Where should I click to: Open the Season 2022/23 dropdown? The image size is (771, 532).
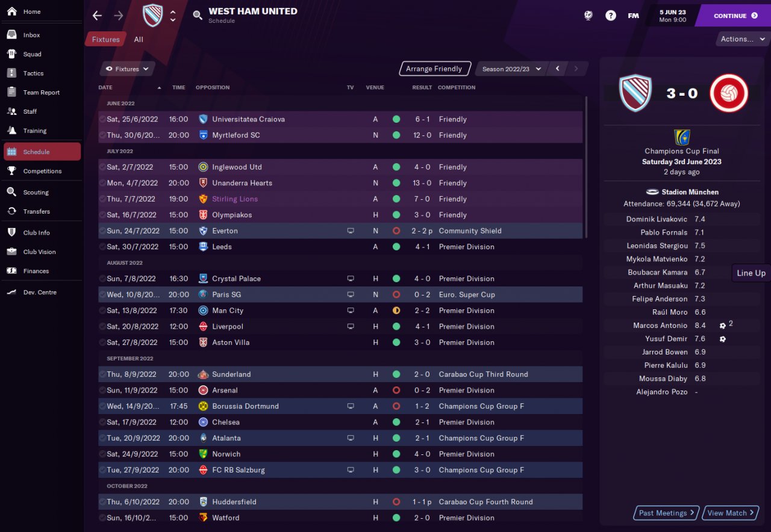pos(511,69)
